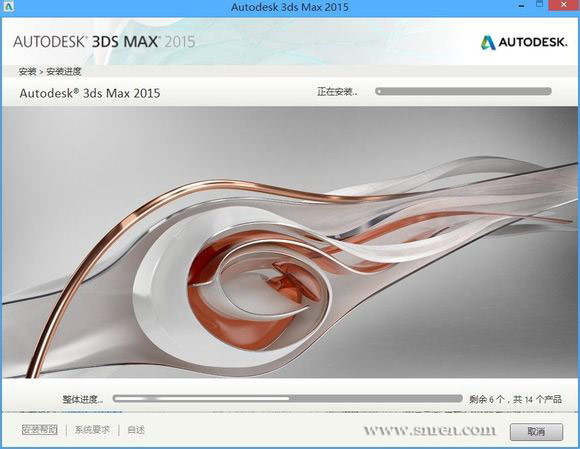Image resolution: width=580 pixels, height=449 pixels.
Task: Select the 安装进度 breadcrumb item
Action: pos(64,71)
